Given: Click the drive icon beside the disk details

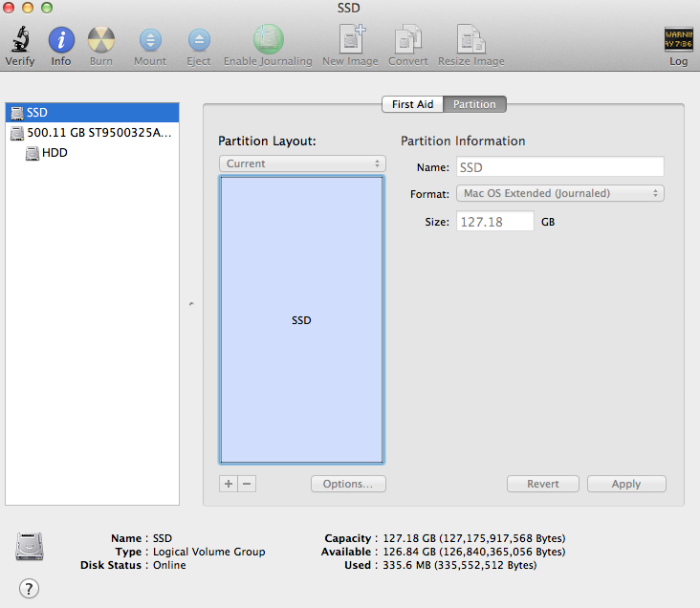Looking at the screenshot, I should pos(30,547).
